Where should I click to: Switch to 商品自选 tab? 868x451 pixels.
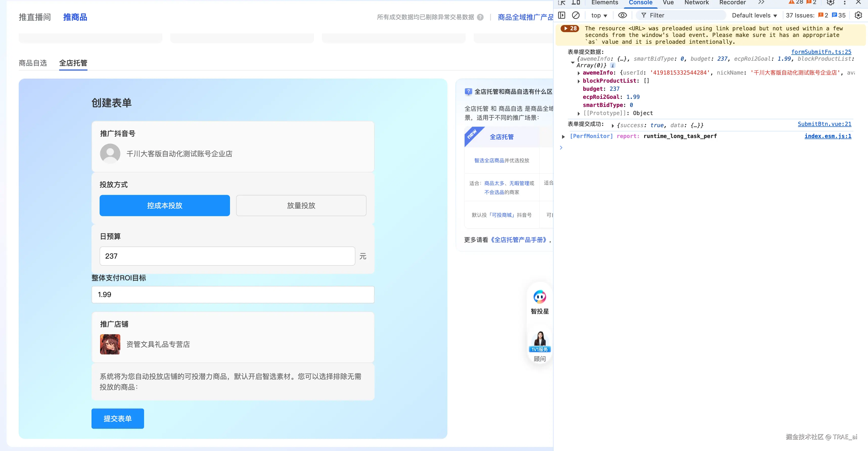point(33,63)
